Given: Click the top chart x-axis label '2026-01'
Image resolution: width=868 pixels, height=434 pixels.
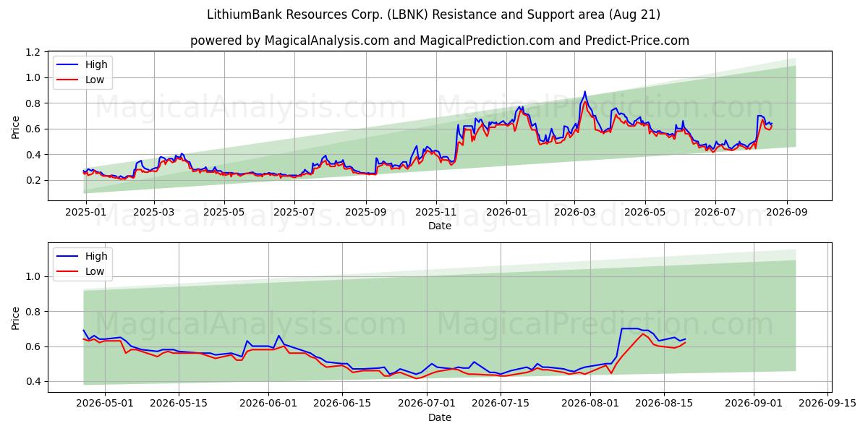Looking at the screenshot, I should pyautogui.click(x=506, y=213).
